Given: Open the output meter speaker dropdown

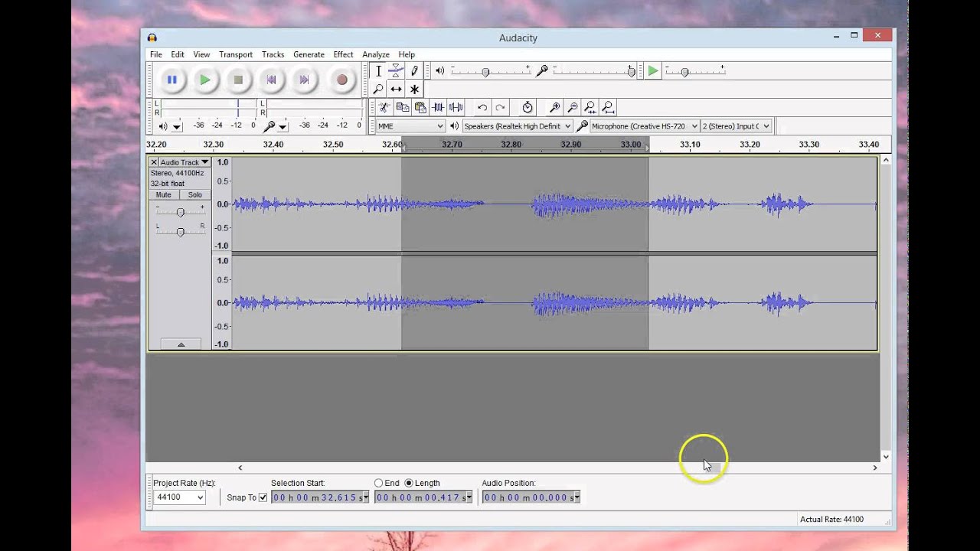Looking at the screenshot, I should (x=177, y=126).
